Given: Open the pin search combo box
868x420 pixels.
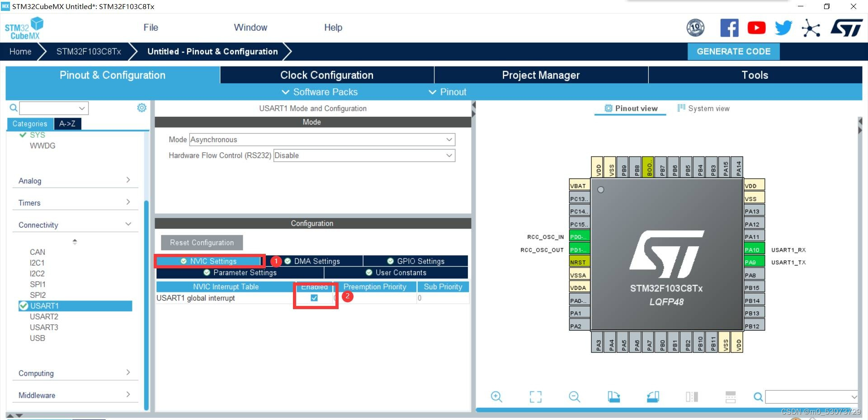Looking at the screenshot, I should [x=811, y=397].
